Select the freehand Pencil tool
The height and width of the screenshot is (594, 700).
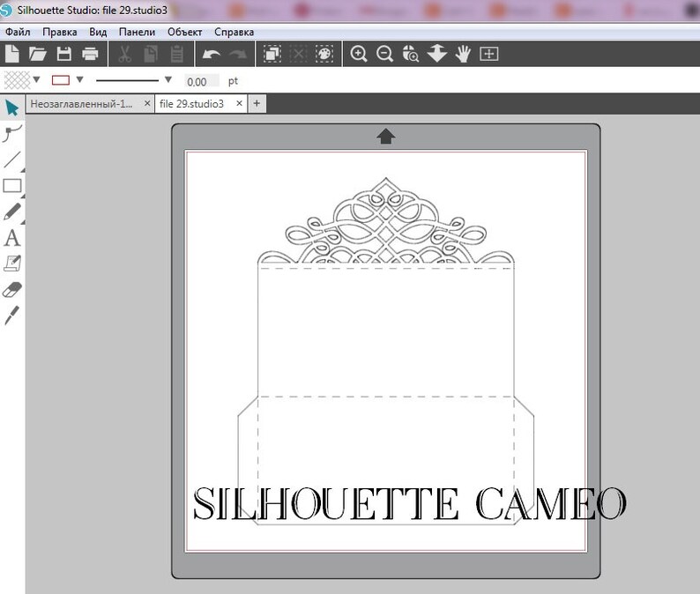(12, 212)
